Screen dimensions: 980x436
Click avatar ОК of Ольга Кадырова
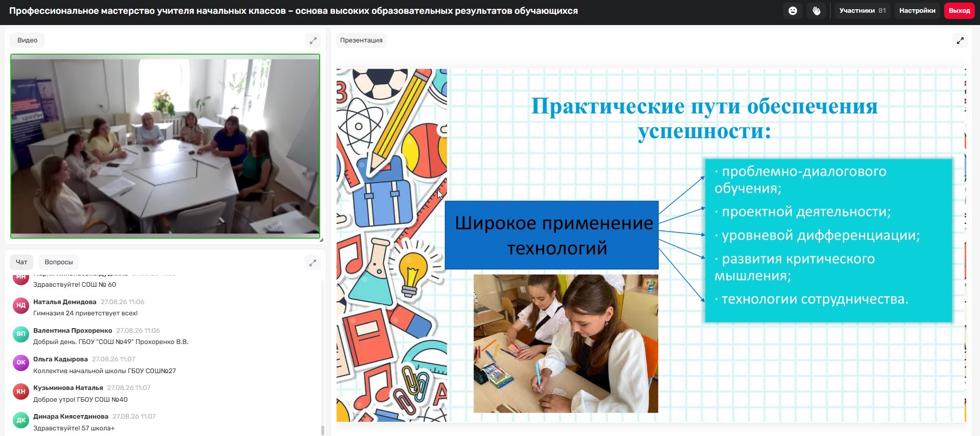21,363
